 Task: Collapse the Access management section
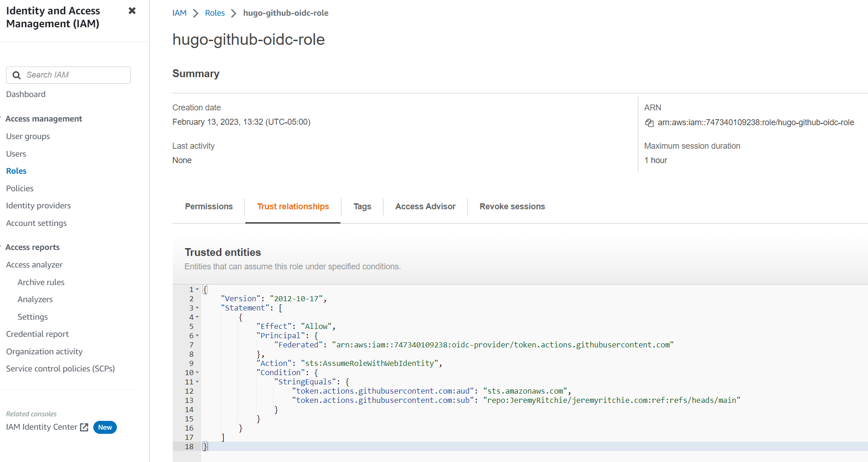[1, 119]
